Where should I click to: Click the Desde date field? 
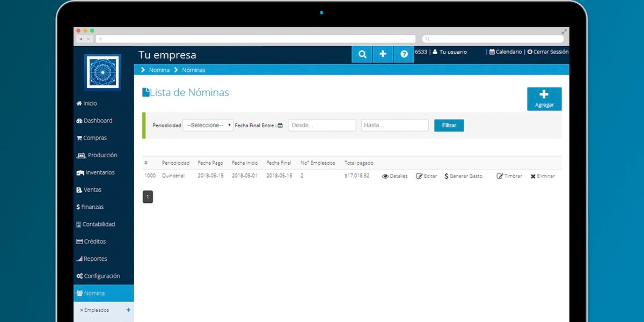323,125
